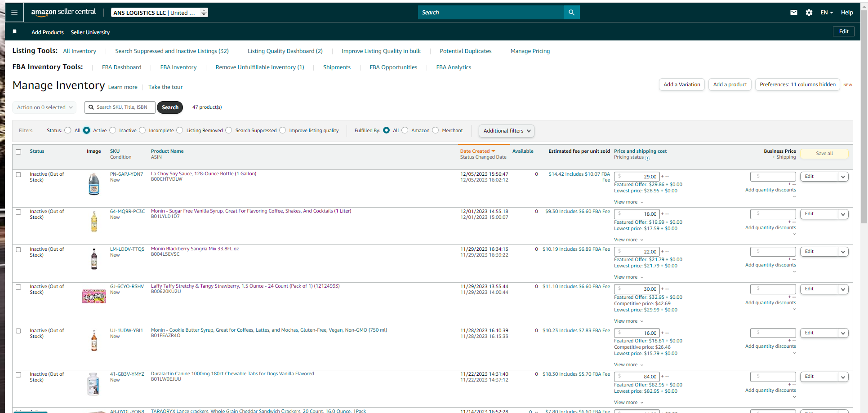This screenshot has width=868, height=413.
Task: Open the messages mail icon
Action: (x=794, y=13)
